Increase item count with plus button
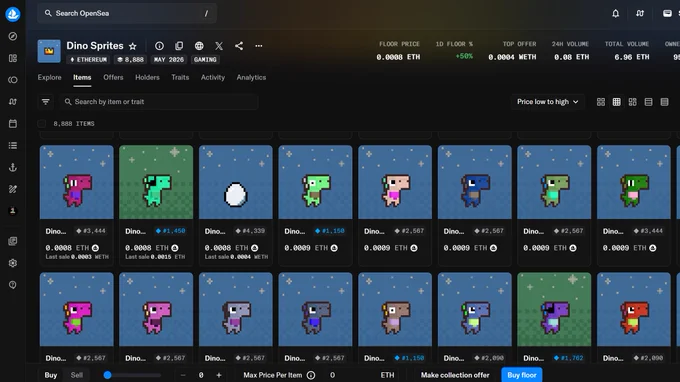 click(x=219, y=375)
